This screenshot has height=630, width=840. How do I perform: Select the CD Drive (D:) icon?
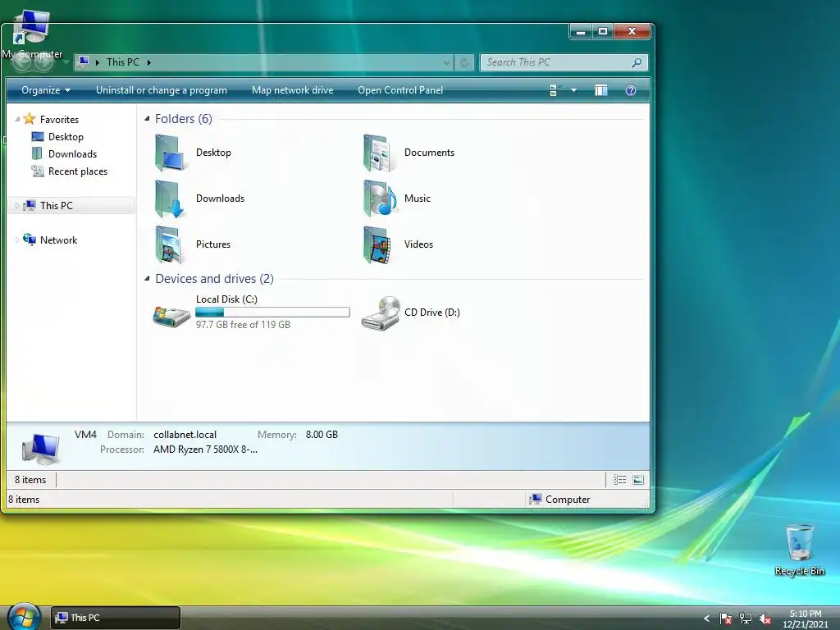(x=381, y=313)
